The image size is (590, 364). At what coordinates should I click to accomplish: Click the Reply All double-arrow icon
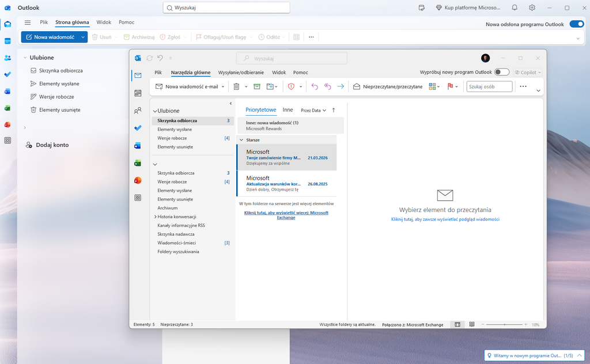327,86
